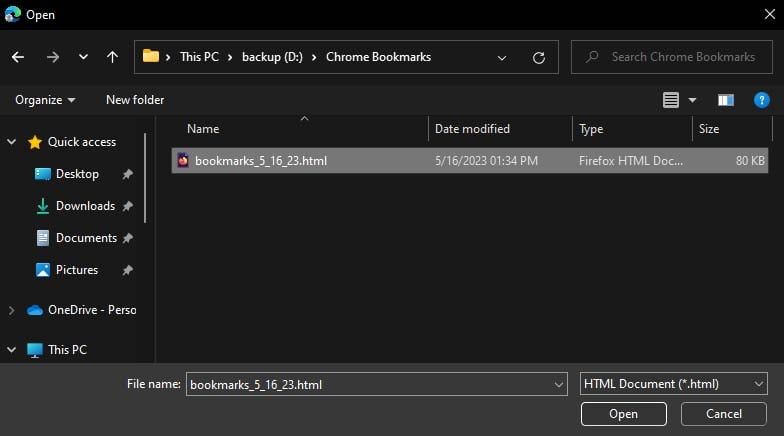Expand the OneDrive - Personal node
This screenshot has width=784, height=436.
click(x=12, y=310)
